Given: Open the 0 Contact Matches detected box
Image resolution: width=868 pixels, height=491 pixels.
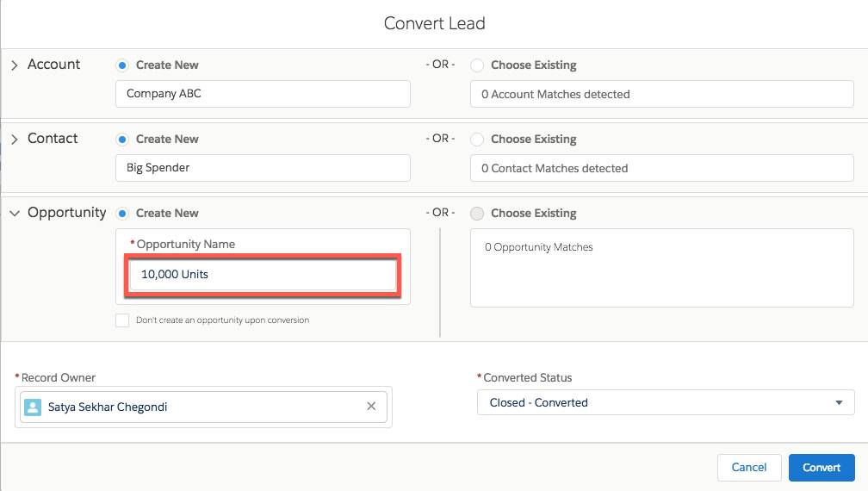Looking at the screenshot, I should point(662,168).
